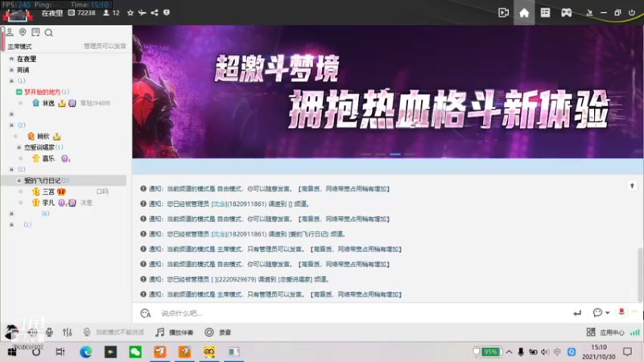Click the 录音 record button

pyautogui.click(x=217, y=332)
